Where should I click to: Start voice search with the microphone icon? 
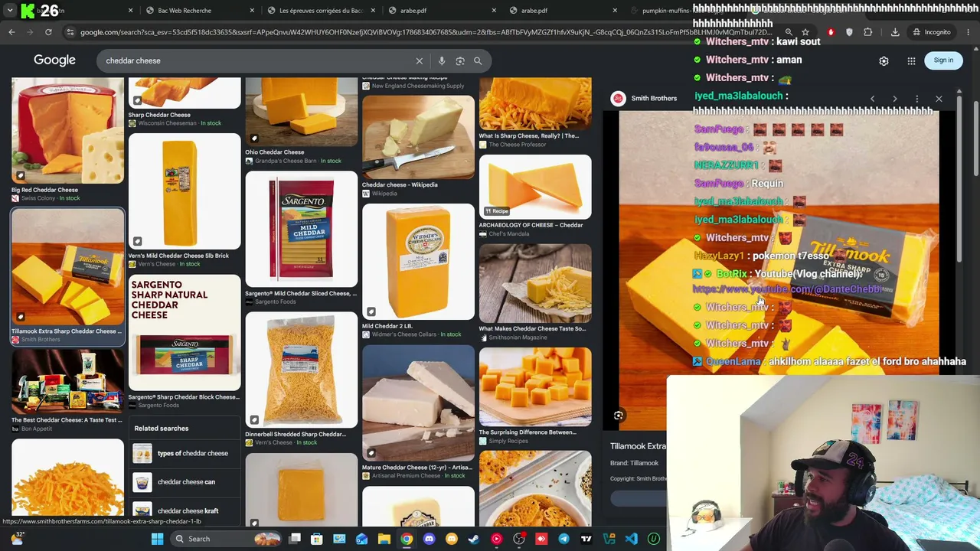point(442,60)
